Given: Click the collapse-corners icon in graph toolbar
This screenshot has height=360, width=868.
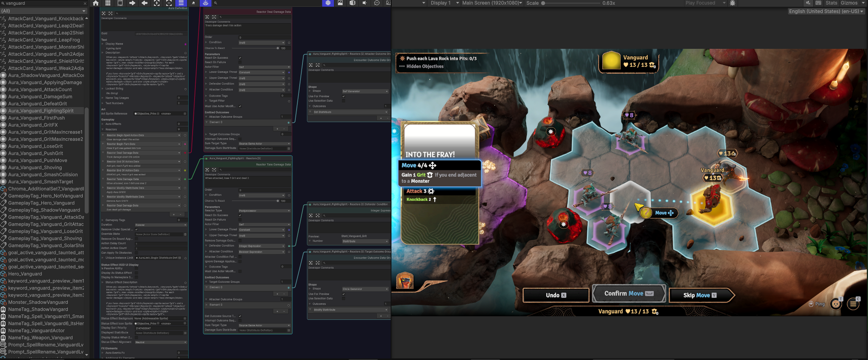Looking at the screenshot, I should [169, 3].
